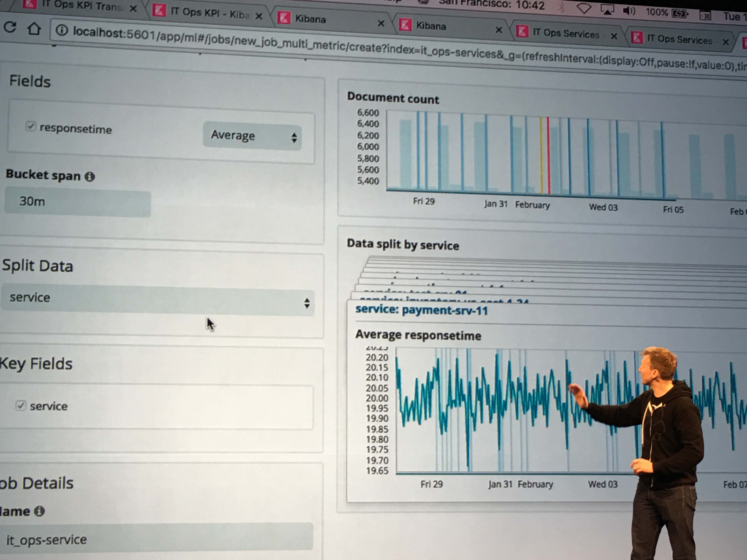
Task: Open the Average aggregation dropdown
Action: [x=252, y=136]
